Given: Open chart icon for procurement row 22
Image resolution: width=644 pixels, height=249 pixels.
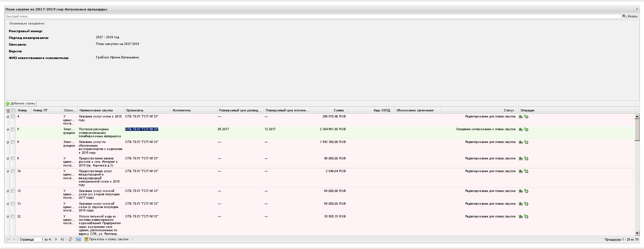Looking at the screenshot, I should (x=521, y=217).
